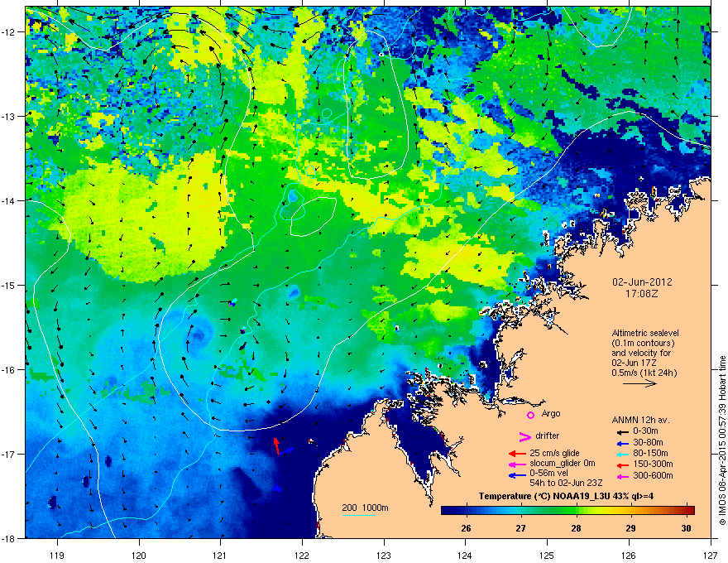Click the 0.5m/s velocity scale arrow

(639, 383)
